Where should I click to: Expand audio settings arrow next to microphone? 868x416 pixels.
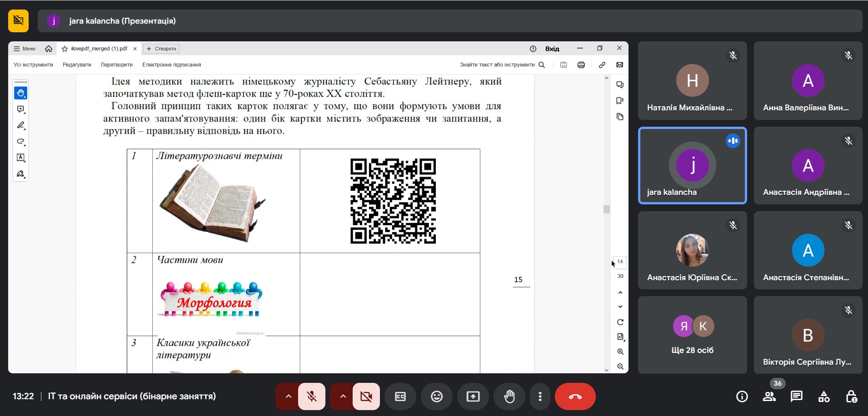click(x=288, y=396)
